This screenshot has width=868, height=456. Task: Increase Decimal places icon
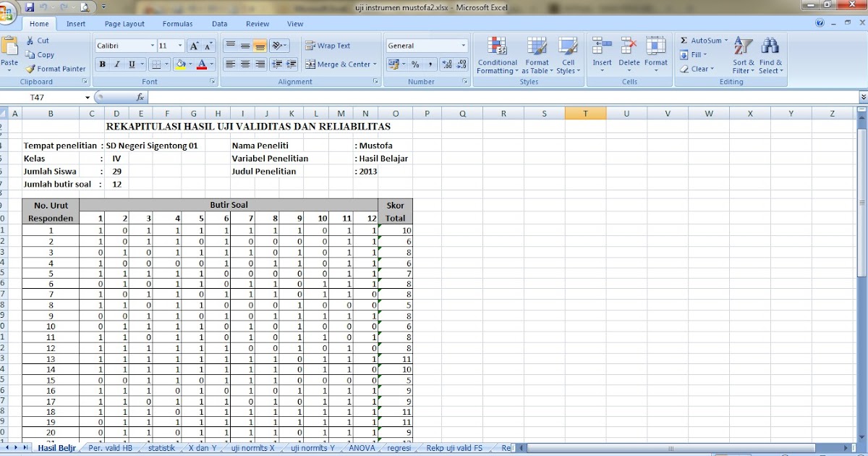[x=446, y=64]
